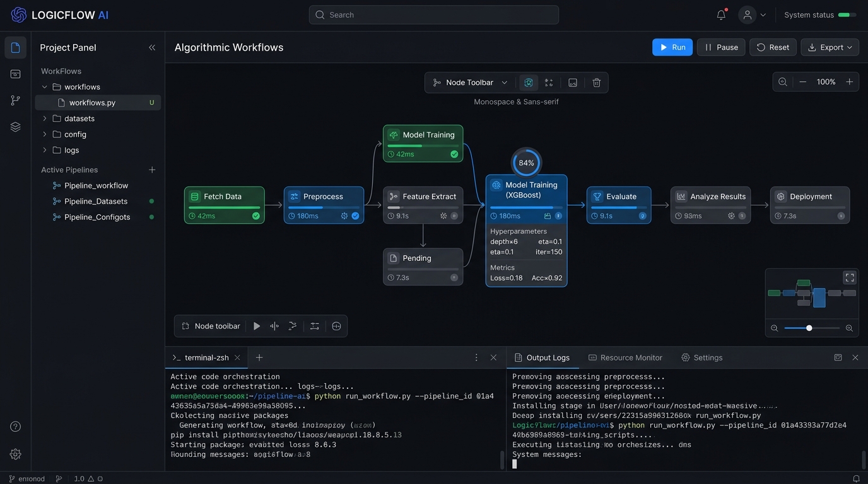
Task: Zoom out with the canvas minus button
Action: (803, 82)
